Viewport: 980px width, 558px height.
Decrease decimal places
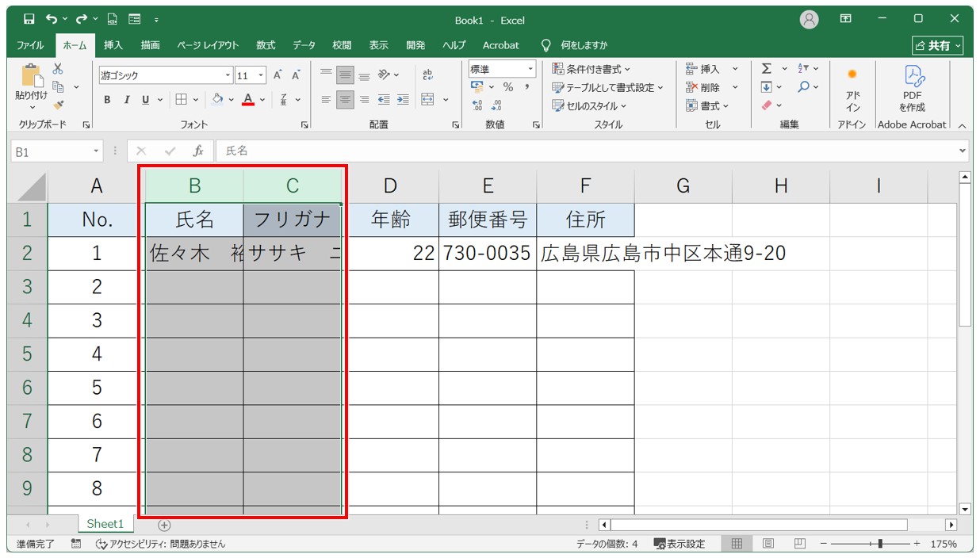496,105
